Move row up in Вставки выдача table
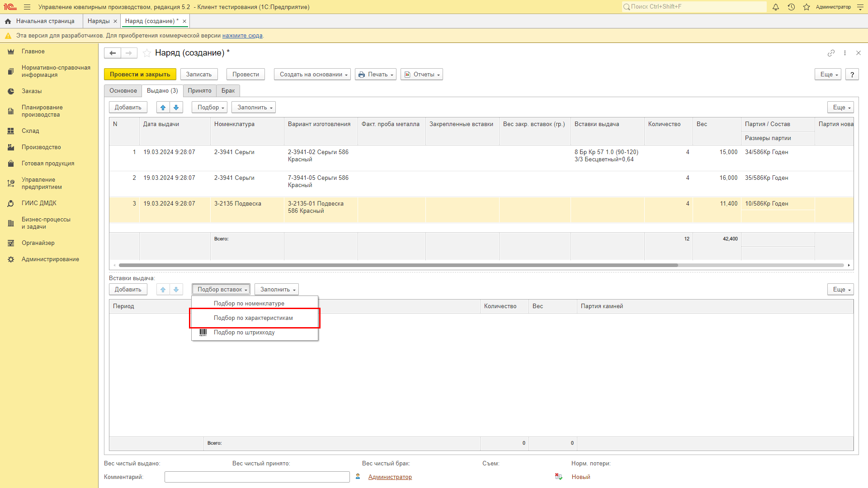The height and width of the screenshot is (488, 868). tap(163, 290)
